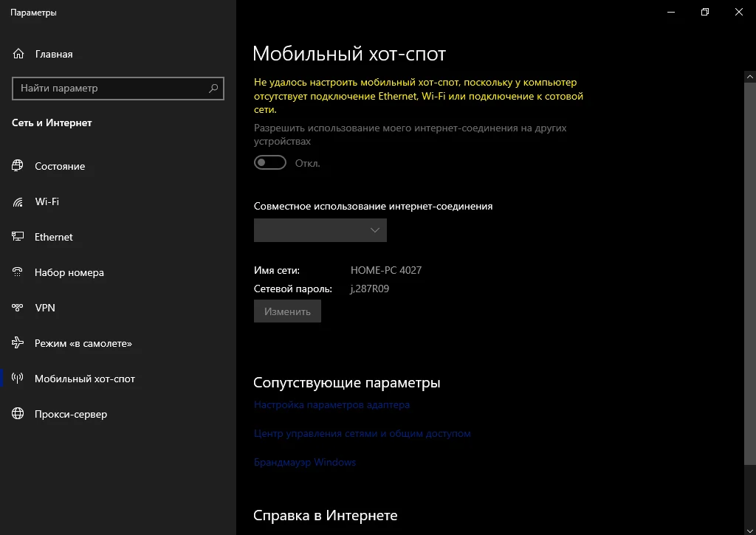Open the Брандмауэр Windows link
Screen dimensions: 756x535
click(304, 462)
